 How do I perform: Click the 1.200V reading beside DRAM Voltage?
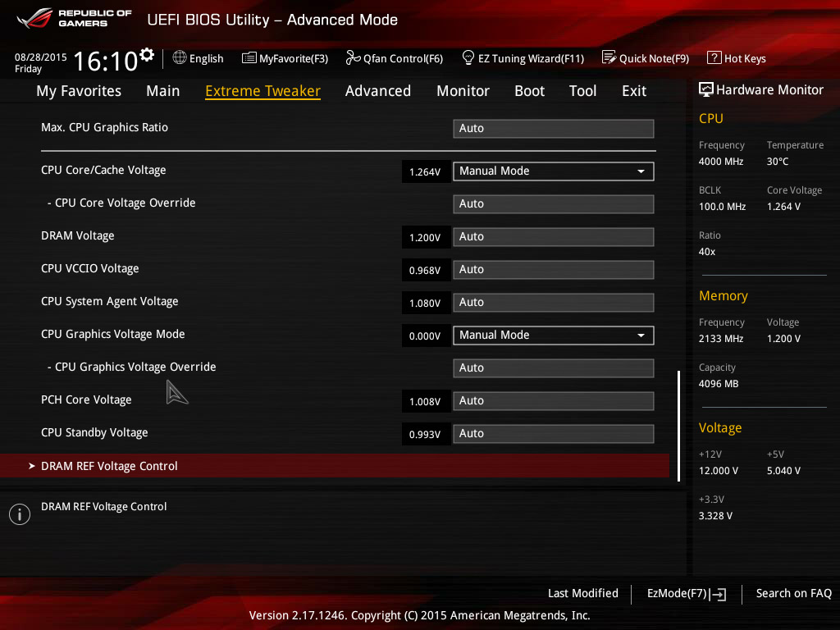click(425, 237)
